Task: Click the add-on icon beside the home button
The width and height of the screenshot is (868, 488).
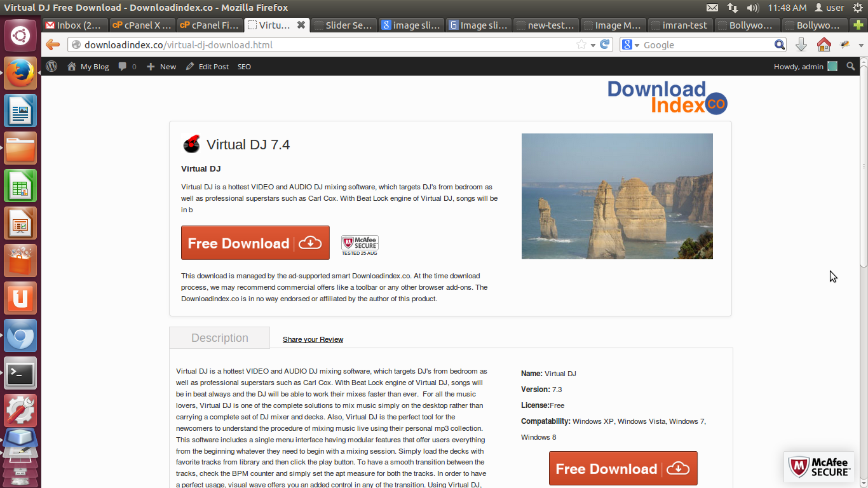Action: (x=845, y=44)
